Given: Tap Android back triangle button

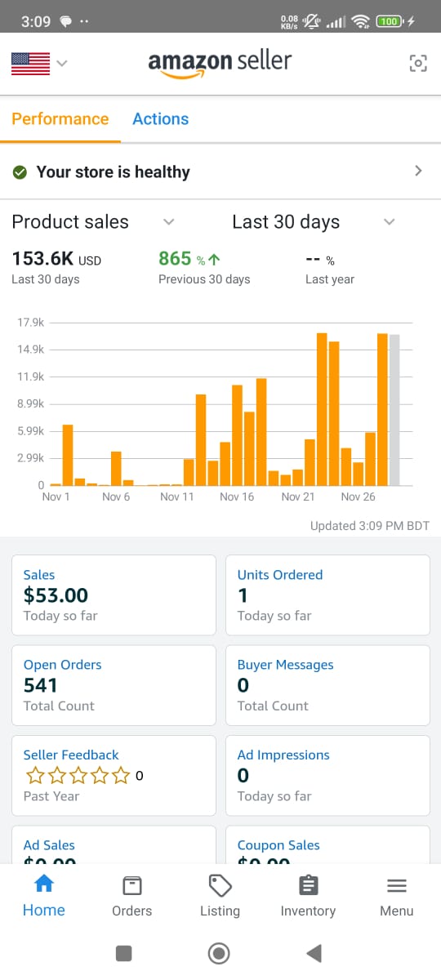Looking at the screenshot, I should (314, 952).
